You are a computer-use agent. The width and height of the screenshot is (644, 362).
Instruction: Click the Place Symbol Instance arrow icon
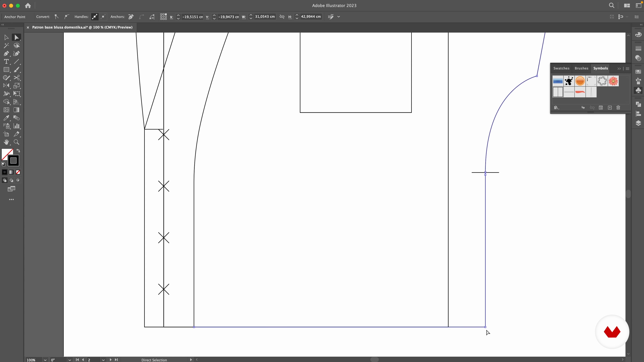[x=583, y=108]
